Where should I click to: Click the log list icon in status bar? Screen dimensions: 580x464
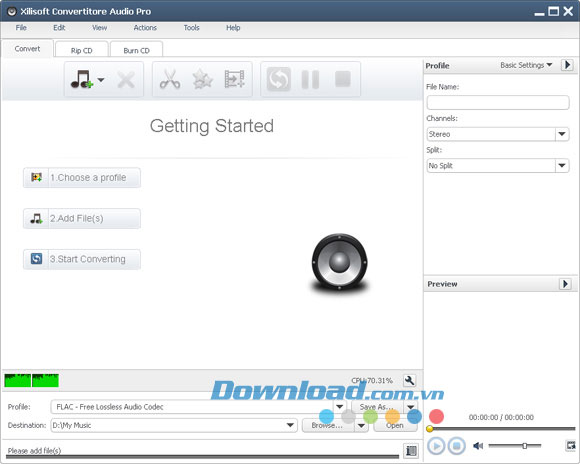tap(411, 451)
